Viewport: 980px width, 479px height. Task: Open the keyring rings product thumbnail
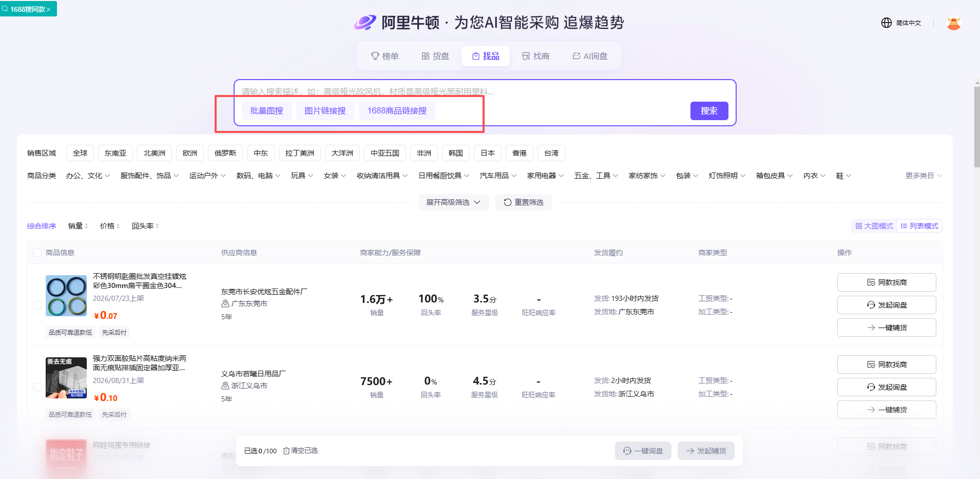66,296
